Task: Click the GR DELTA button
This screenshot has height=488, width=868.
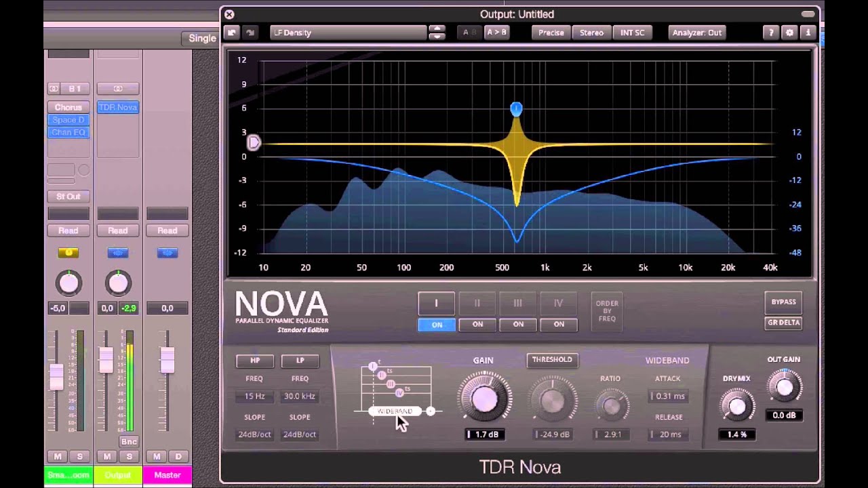Action: point(783,323)
